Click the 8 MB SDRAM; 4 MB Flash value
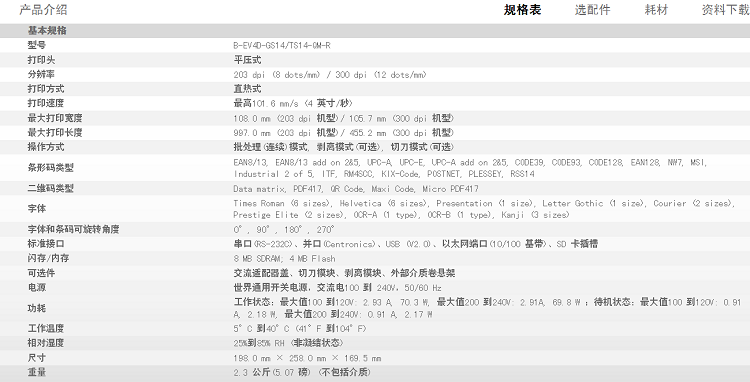750x382 pixels. coord(285,259)
